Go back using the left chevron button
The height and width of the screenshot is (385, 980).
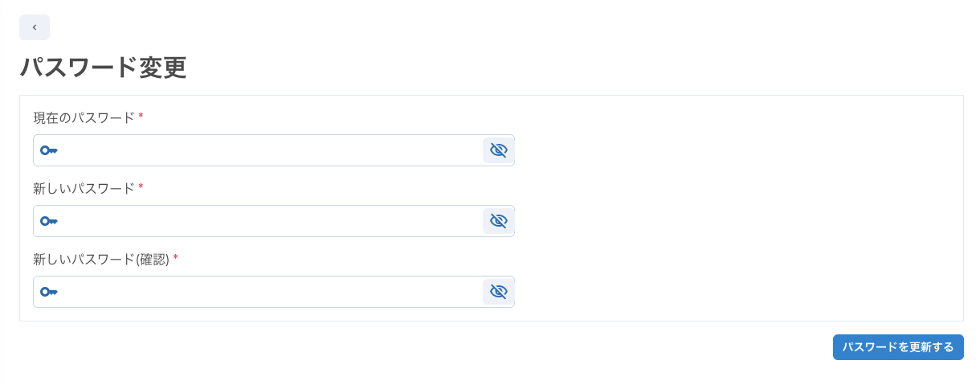[x=35, y=27]
